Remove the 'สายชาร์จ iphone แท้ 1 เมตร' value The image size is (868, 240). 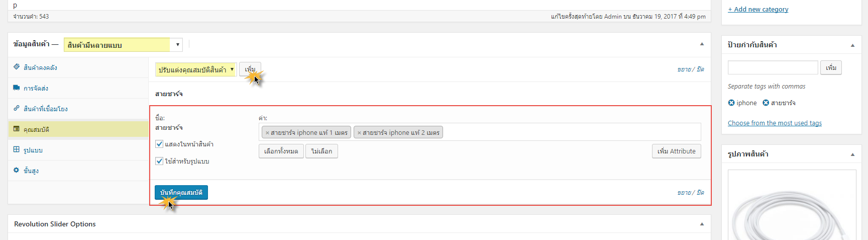pyautogui.click(x=267, y=133)
